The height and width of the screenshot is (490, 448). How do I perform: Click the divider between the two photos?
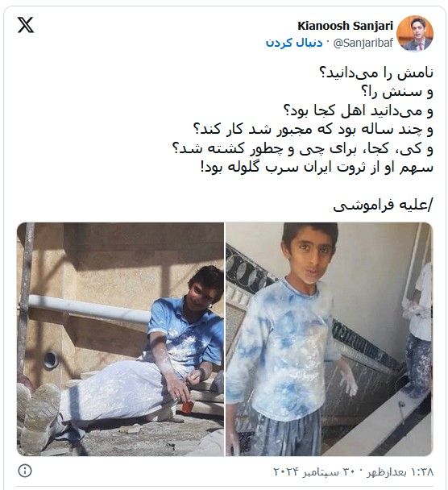click(225, 339)
